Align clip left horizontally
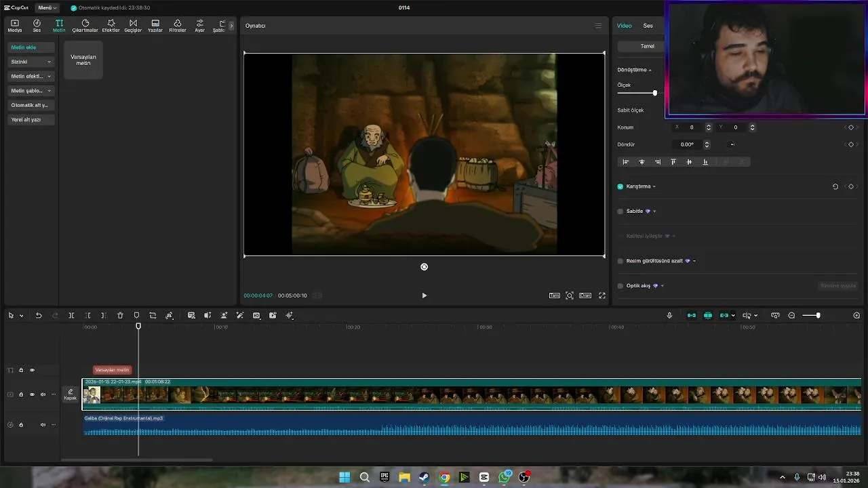The width and height of the screenshot is (868, 488). [626, 162]
